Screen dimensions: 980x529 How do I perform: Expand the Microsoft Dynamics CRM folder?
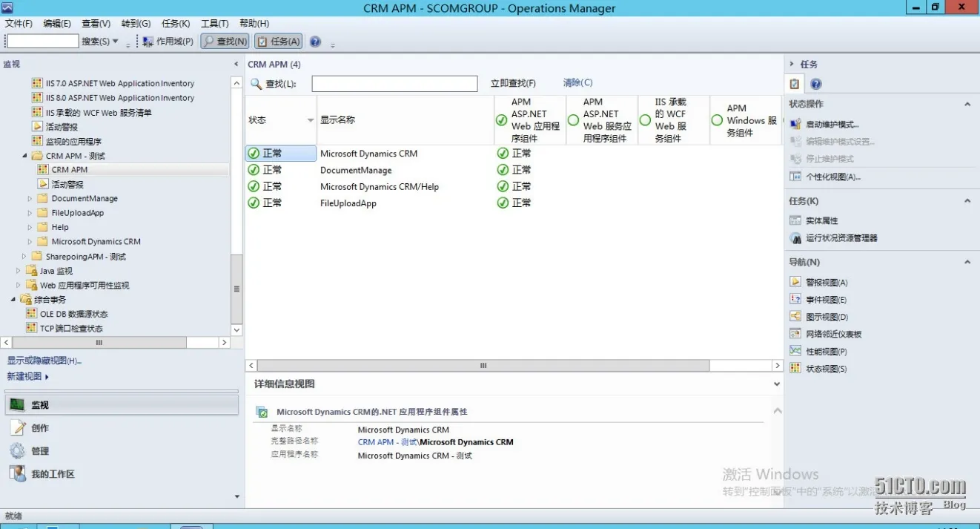[x=30, y=242]
